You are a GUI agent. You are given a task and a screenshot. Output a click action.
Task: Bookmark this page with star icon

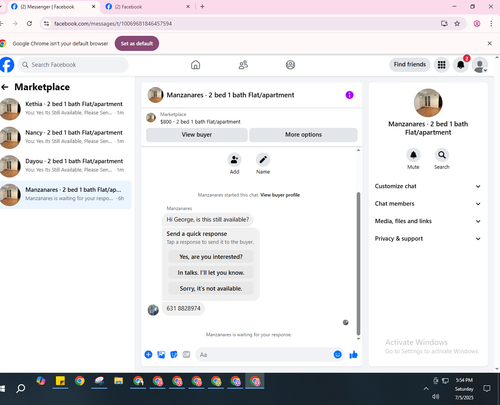tap(457, 24)
